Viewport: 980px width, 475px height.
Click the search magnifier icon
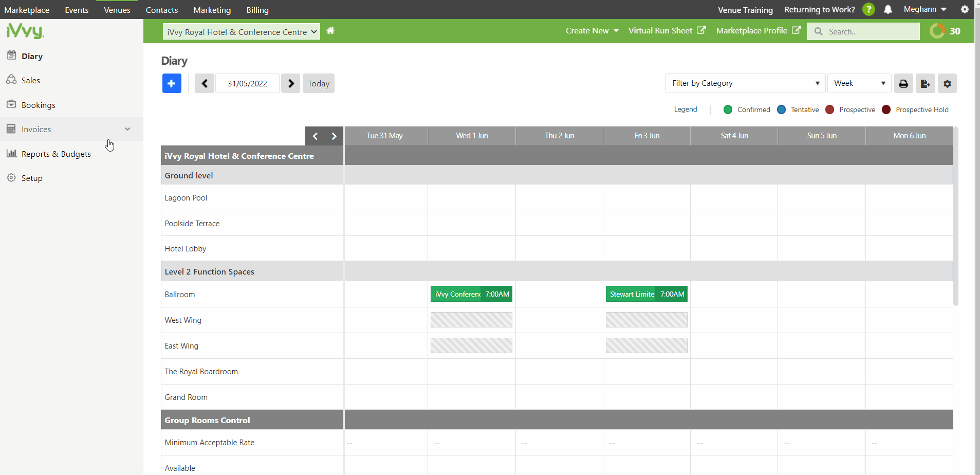click(819, 31)
